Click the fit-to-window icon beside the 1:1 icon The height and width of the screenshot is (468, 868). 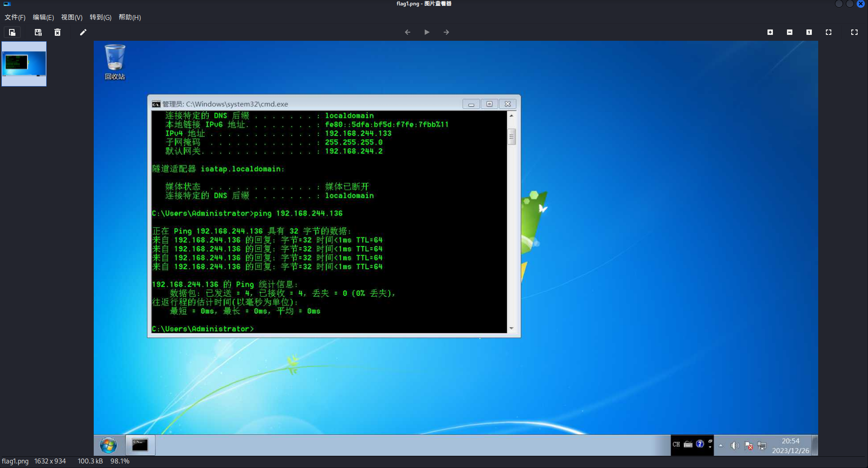(829, 32)
